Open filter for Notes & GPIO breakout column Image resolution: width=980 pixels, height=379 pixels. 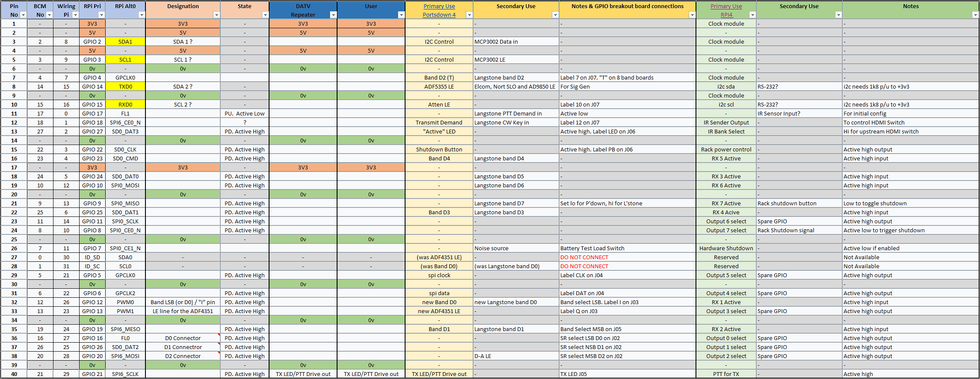click(692, 15)
